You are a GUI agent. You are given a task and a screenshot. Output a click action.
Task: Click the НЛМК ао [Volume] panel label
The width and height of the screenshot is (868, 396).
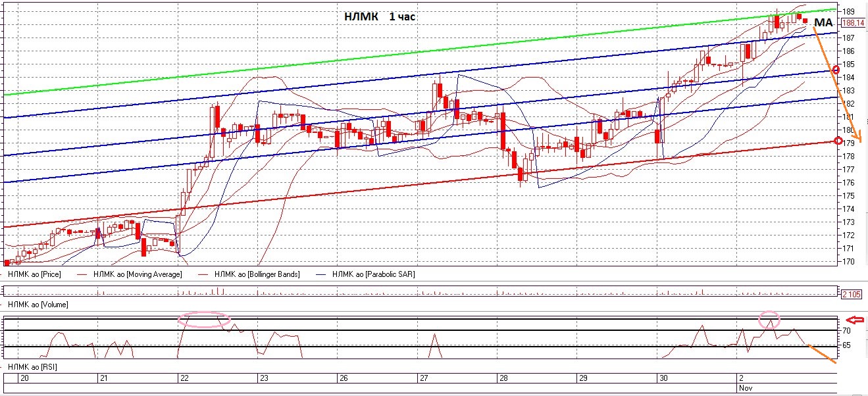[38, 305]
